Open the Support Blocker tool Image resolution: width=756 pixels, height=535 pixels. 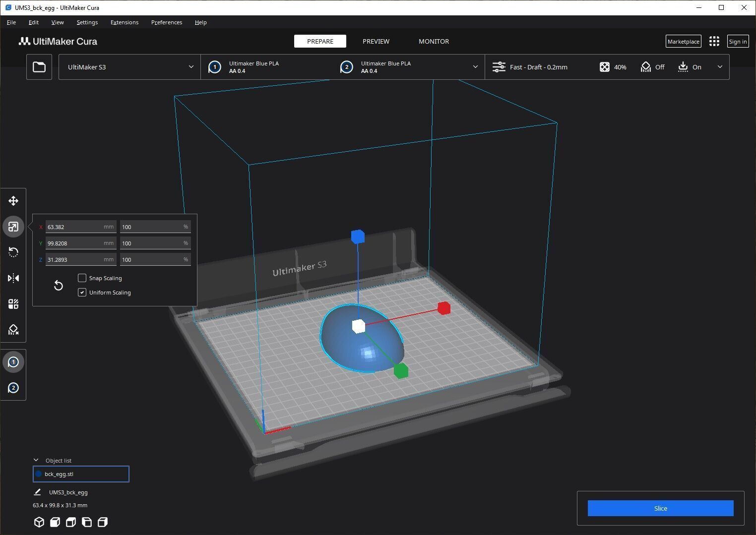[x=13, y=330]
